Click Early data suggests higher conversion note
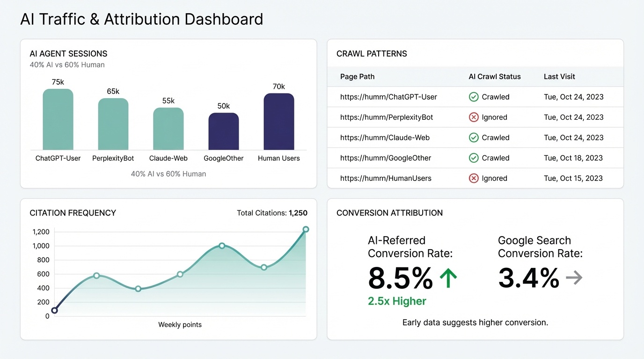 click(x=475, y=323)
